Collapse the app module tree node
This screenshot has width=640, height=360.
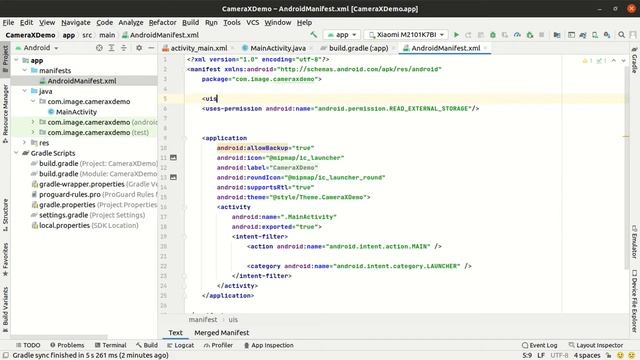tap(16, 60)
